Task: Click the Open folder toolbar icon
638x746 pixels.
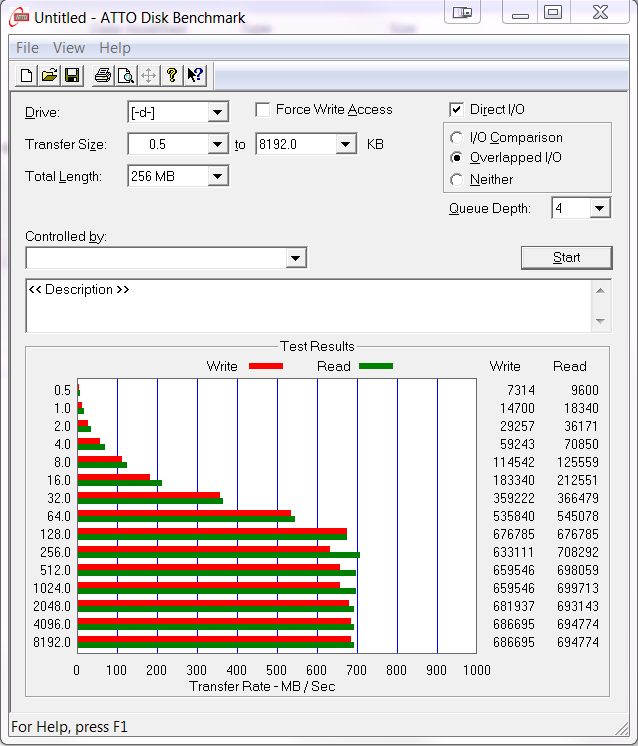Action: (x=49, y=76)
